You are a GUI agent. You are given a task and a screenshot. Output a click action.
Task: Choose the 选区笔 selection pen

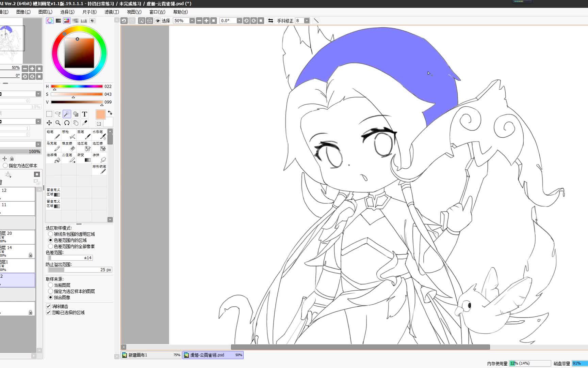coord(84,146)
